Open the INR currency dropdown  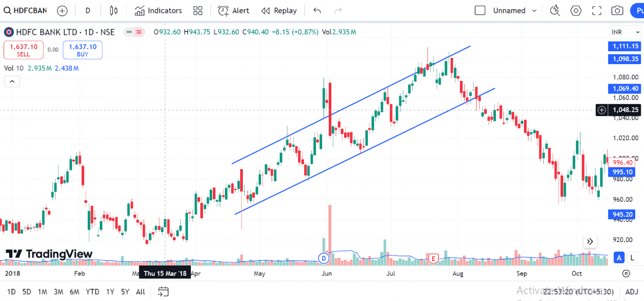click(625, 31)
